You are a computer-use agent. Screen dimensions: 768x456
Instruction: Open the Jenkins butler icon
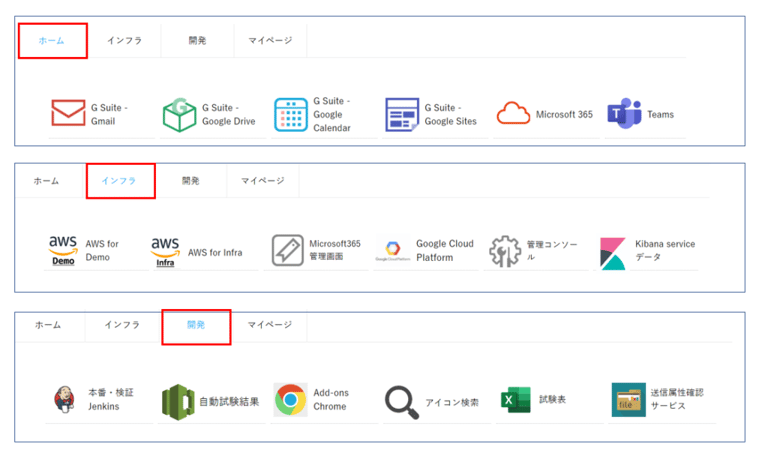[x=65, y=399]
